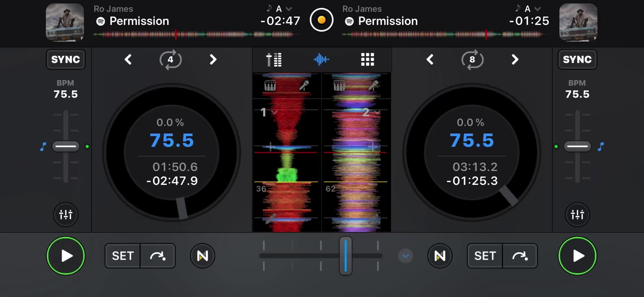The width and height of the screenshot is (644, 297).
Task: Double the loop length on the left deck
Action: [213, 60]
